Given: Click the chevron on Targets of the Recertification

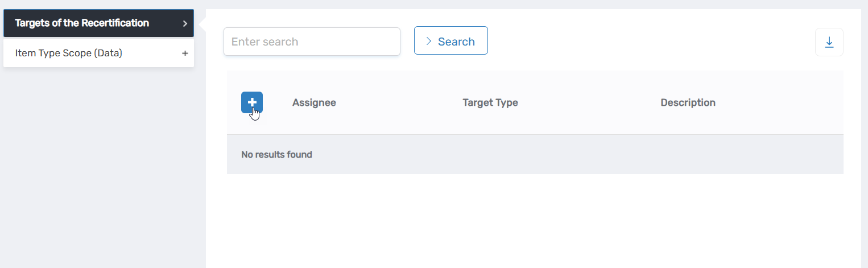Looking at the screenshot, I should [x=185, y=24].
